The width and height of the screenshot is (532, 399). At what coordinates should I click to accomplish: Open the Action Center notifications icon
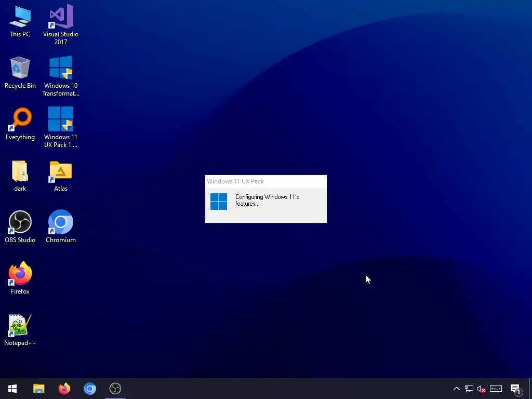516,389
